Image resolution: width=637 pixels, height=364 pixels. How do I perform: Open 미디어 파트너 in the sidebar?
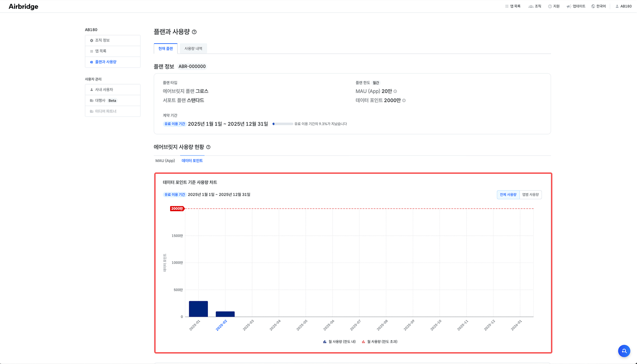112,111
